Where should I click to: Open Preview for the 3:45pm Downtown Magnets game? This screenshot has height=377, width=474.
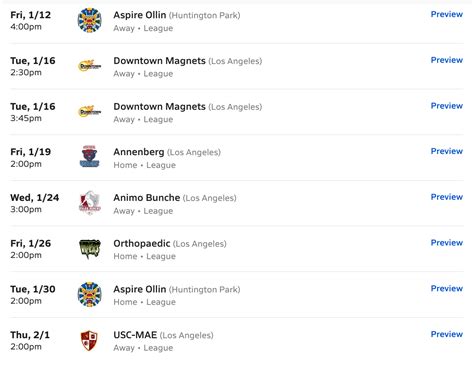pos(446,106)
